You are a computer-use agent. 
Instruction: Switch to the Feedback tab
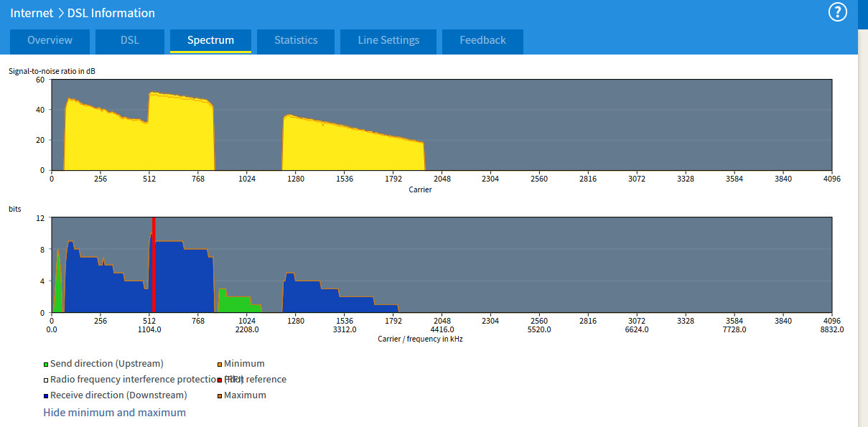[x=482, y=40]
